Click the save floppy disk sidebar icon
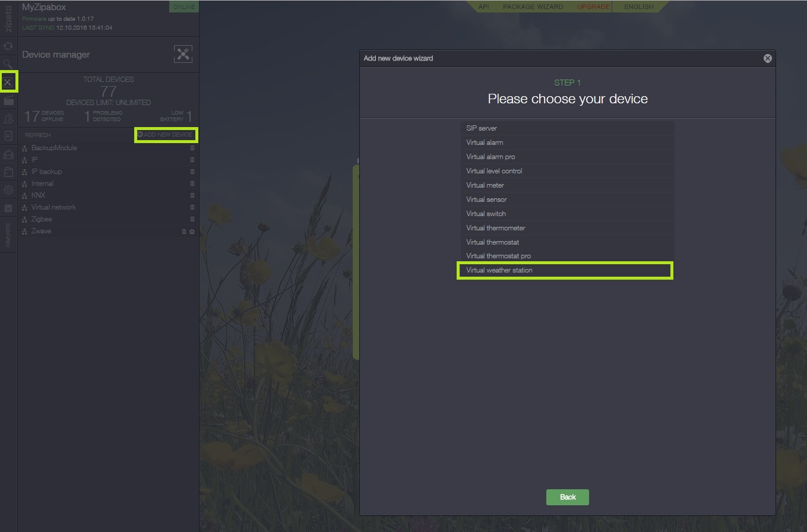Viewport: 807px width, 532px height. [x=8, y=208]
